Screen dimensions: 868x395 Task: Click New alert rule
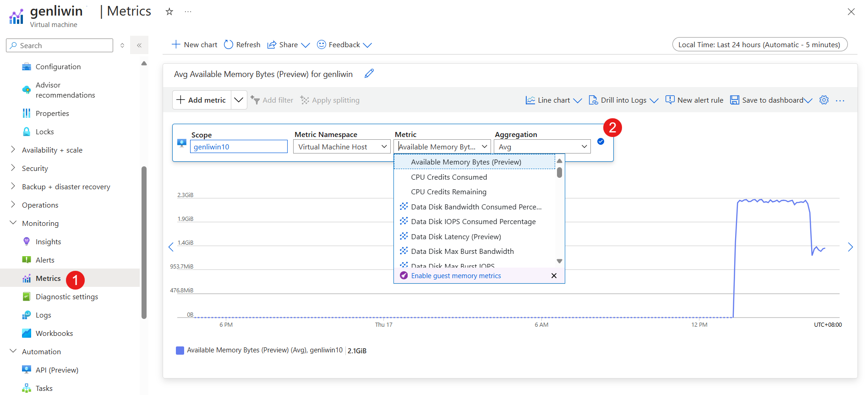[x=694, y=100]
